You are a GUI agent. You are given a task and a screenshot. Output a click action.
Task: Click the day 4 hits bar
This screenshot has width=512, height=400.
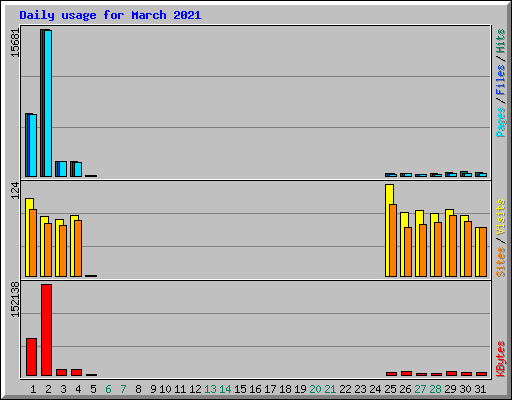pyautogui.click(x=72, y=169)
